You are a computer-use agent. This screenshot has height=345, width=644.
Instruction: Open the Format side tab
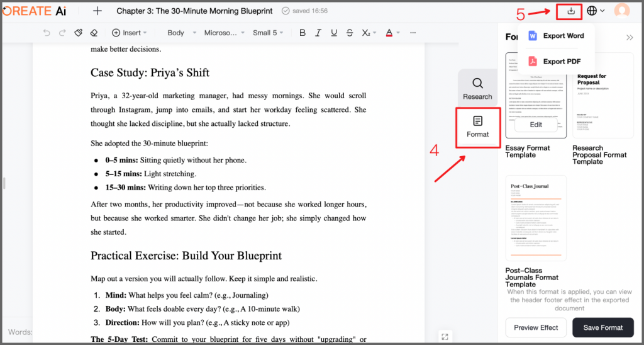pyautogui.click(x=478, y=127)
